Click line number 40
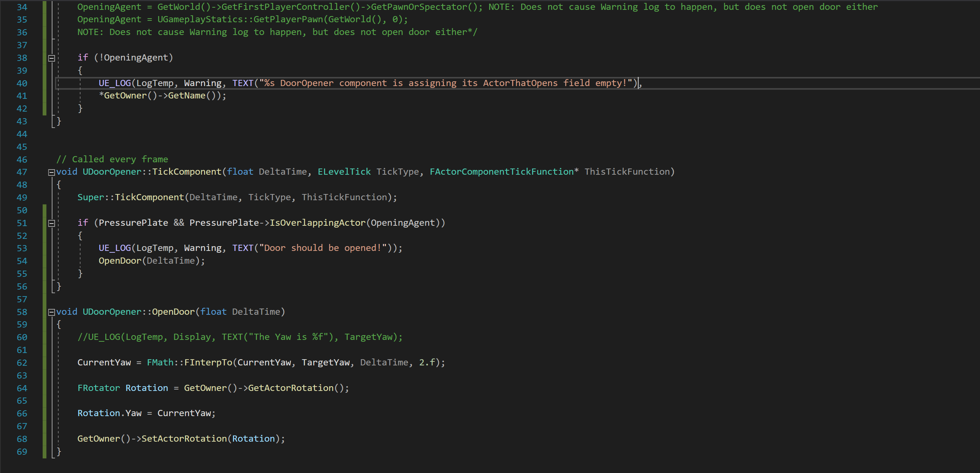Viewport: 980px width, 473px height. click(x=22, y=84)
